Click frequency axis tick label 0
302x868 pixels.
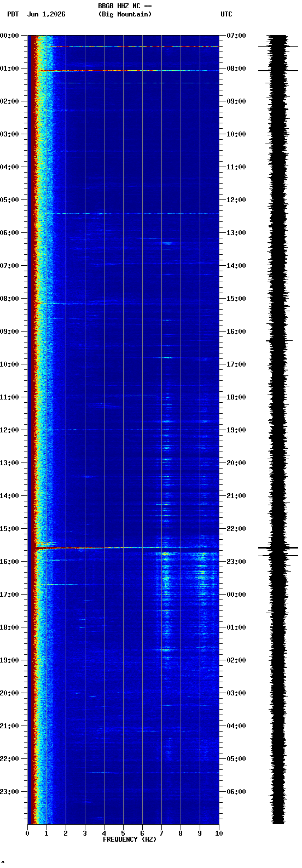[x=27, y=833]
